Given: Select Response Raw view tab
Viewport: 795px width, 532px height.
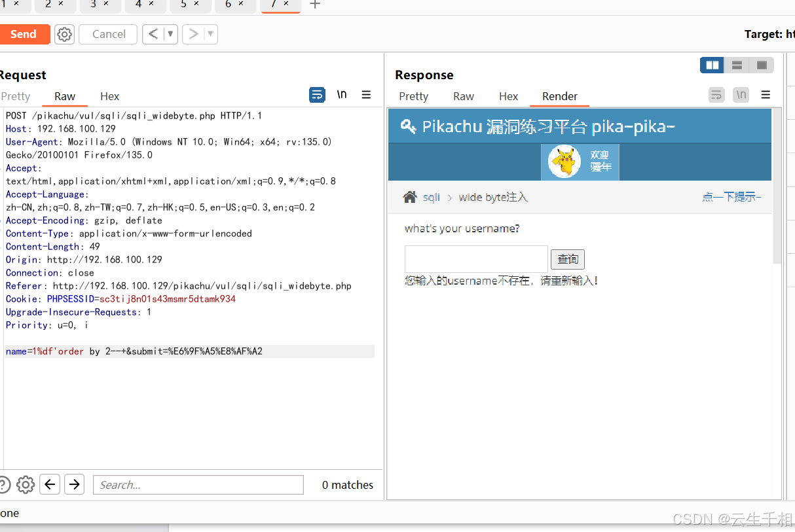Looking at the screenshot, I should [463, 96].
